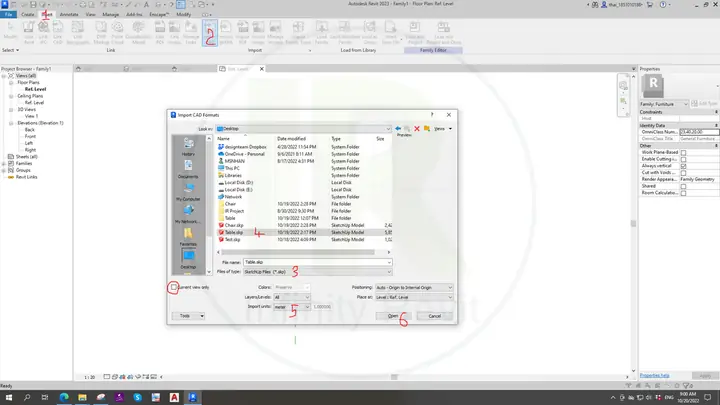The width and height of the screenshot is (720, 405).
Task: Open the History shortcut in places bar
Action: coord(188,147)
